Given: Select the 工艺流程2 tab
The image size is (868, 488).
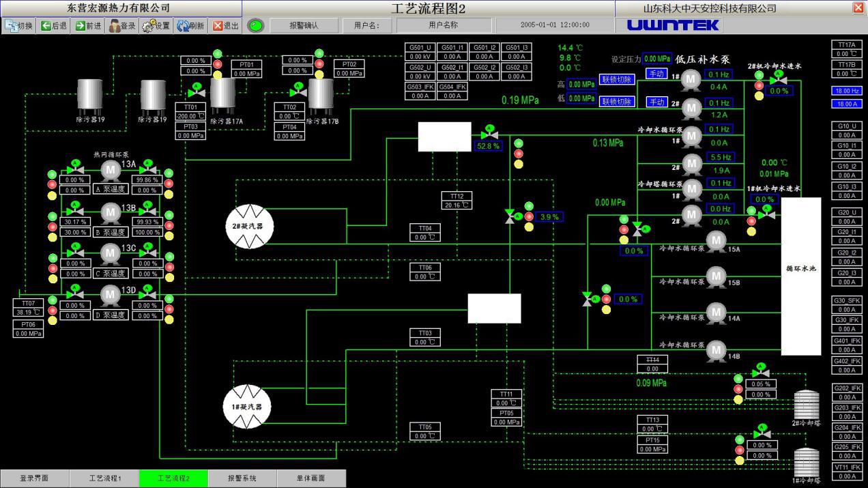Looking at the screenshot, I should point(173,478).
